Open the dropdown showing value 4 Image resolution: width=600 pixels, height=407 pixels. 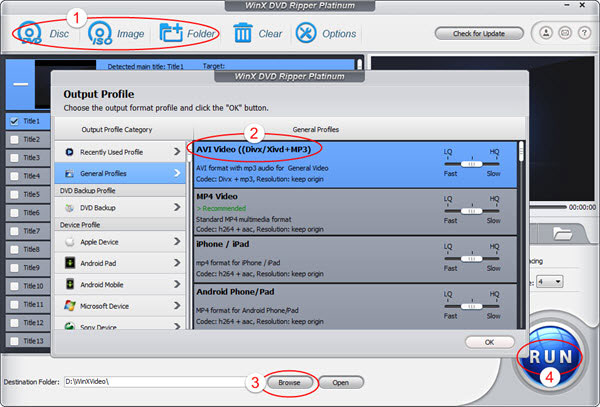coord(549,282)
